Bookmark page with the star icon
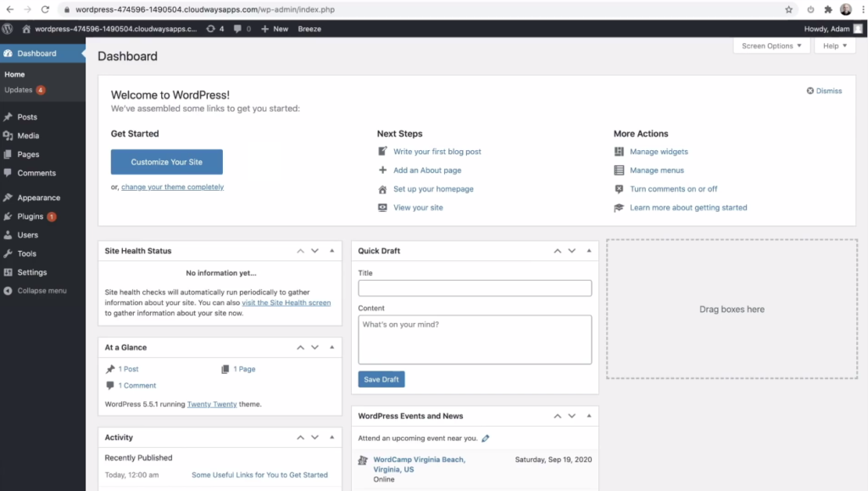868x491 pixels. [789, 9]
